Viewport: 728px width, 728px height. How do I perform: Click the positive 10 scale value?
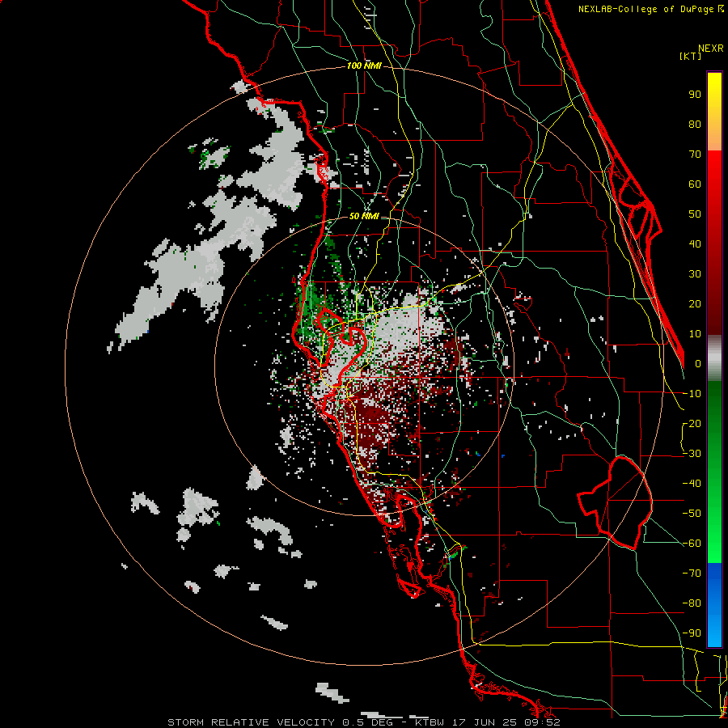point(695,334)
